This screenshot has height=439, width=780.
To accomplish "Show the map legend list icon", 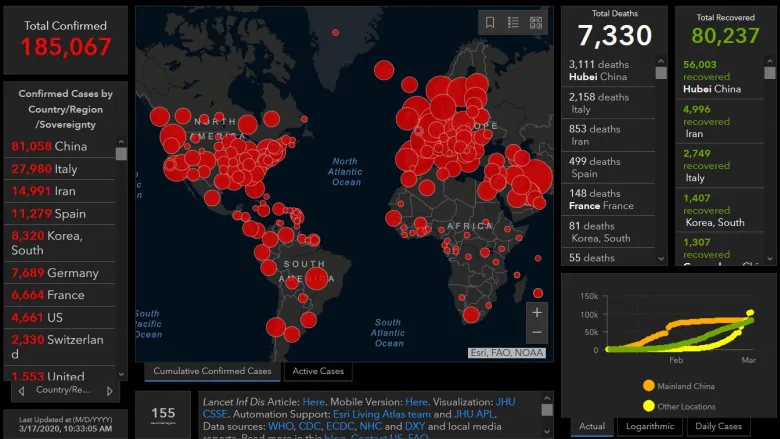I will click(513, 22).
